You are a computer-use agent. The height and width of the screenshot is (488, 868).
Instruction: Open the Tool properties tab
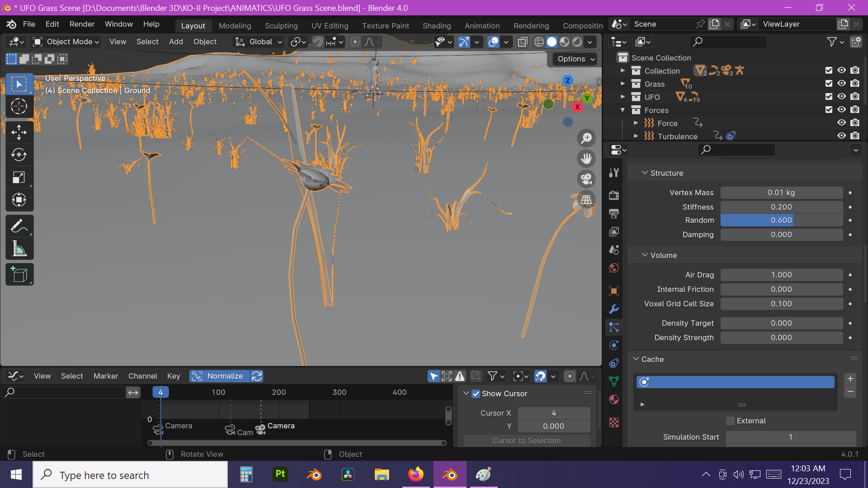(x=614, y=173)
